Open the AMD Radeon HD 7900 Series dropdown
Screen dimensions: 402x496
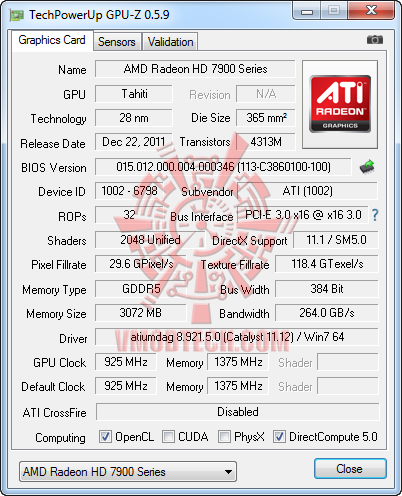[x=128, y=472]
